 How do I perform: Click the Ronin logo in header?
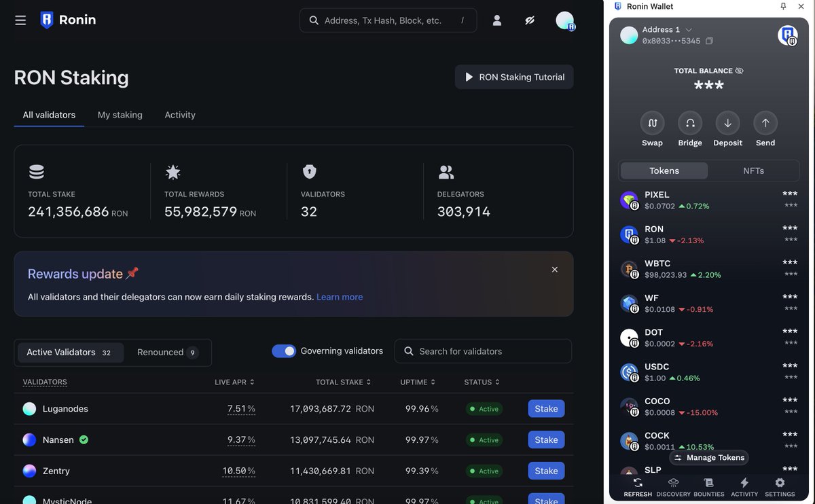click(68, 20)
